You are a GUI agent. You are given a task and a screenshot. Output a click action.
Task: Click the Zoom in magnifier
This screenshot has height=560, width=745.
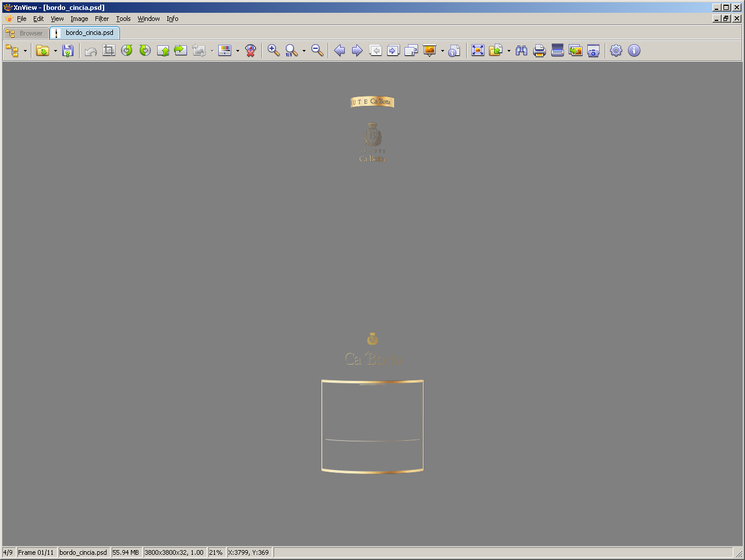(274, 51)
